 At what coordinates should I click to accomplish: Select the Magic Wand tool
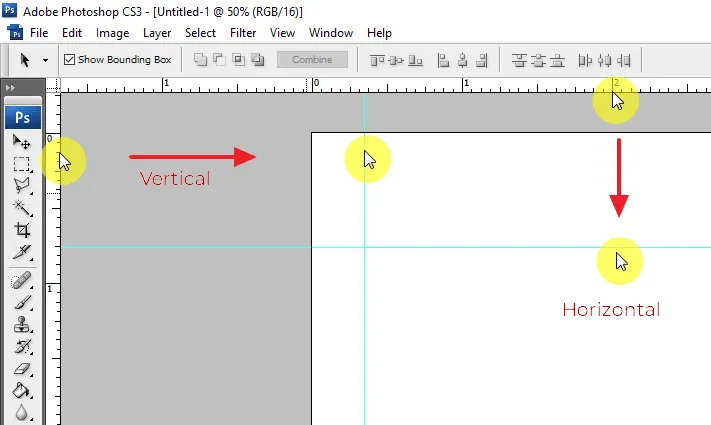coord(21,208)
